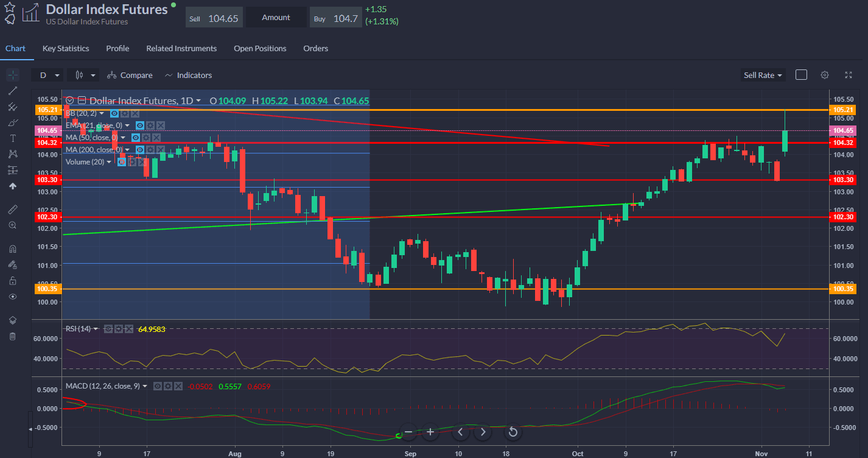868x458 pixels.
Task: Select the trend line drawing tool
Action: pyautogui.click(x=13, y=91)
